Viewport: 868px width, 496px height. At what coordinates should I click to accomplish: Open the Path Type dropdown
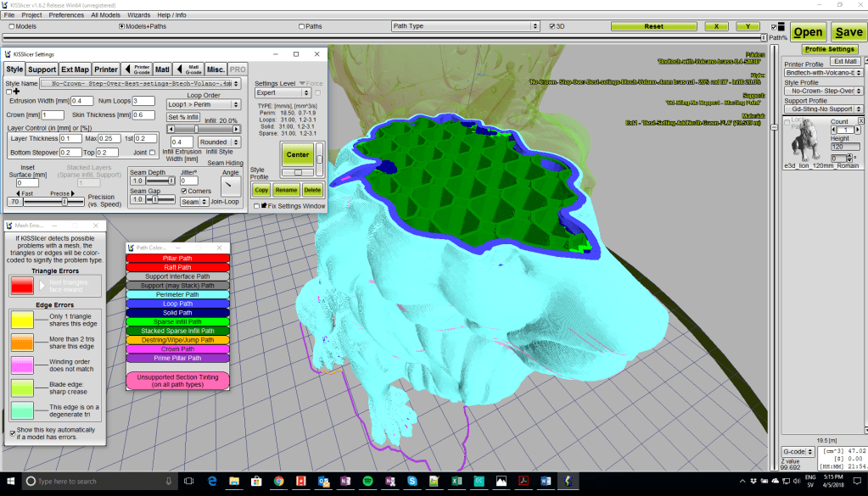466,26
